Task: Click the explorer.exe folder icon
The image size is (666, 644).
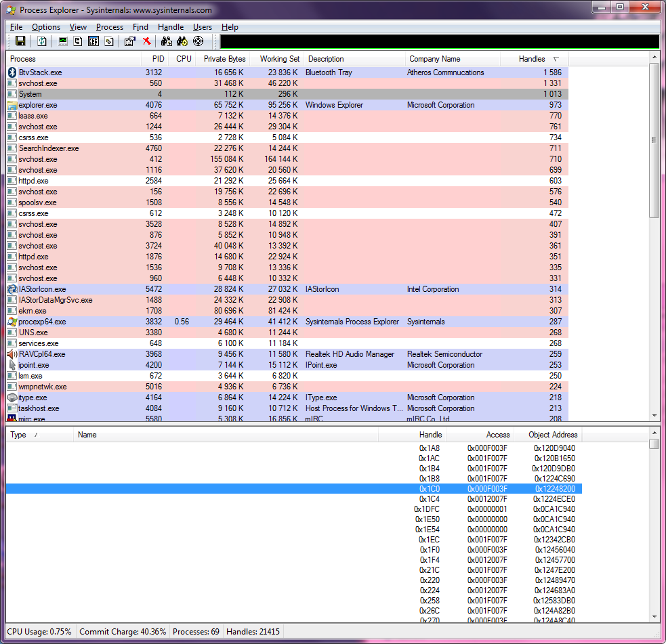Action: click(12, 105)
